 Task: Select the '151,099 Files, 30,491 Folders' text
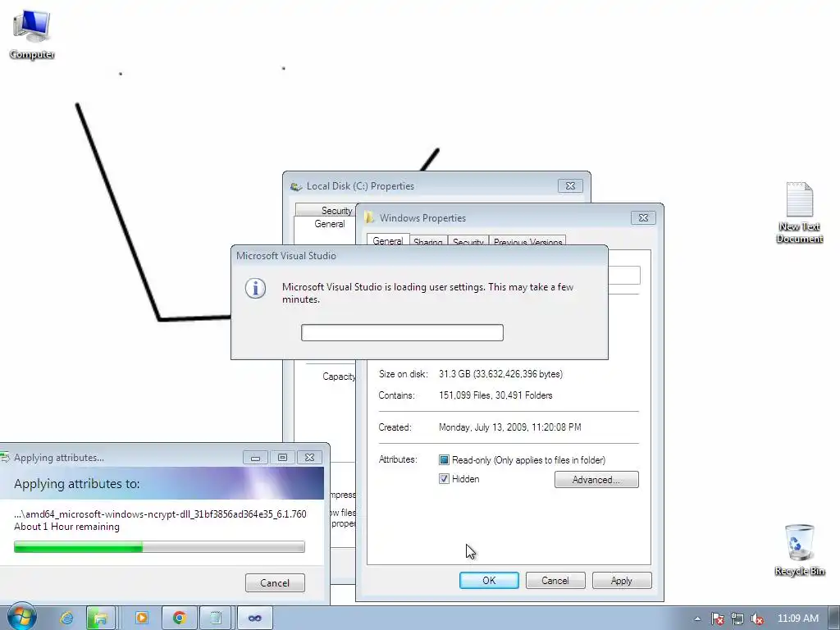tap(495, 395)
